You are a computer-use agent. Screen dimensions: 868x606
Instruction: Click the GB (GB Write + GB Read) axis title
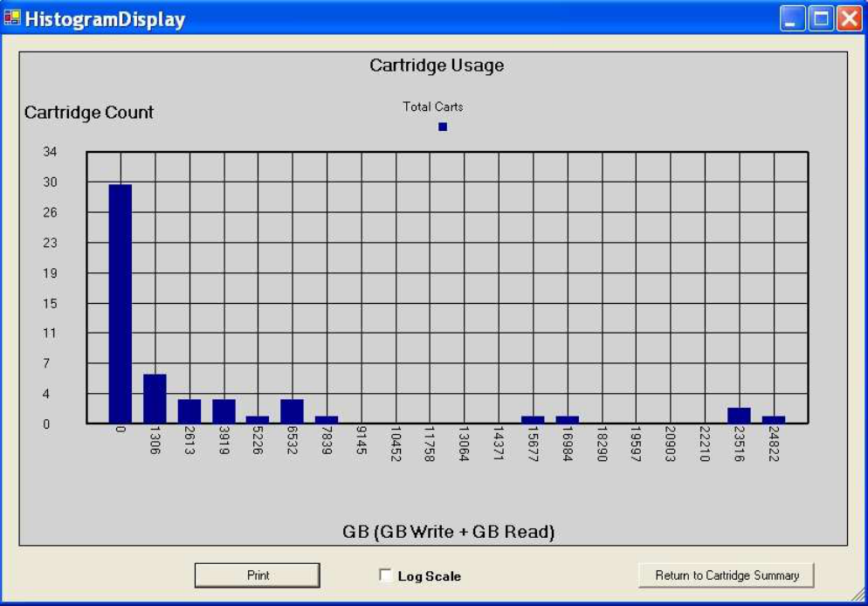tap(448, 532)
